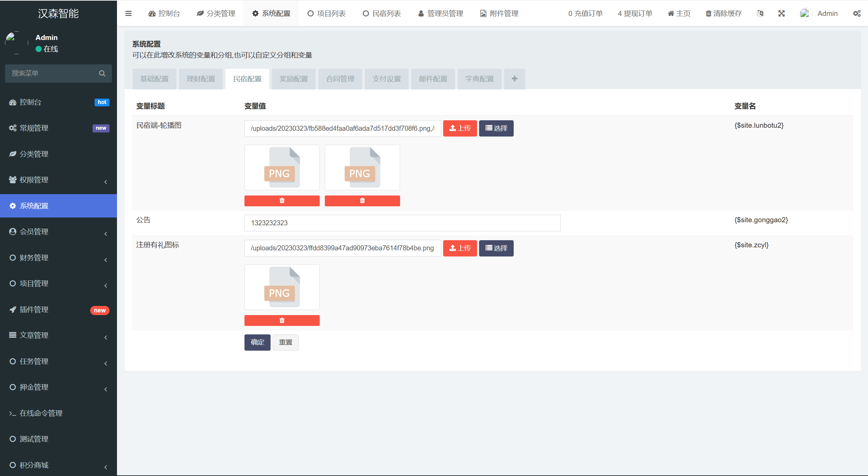868x476 pixels.
Task: Click the 公告 text input field
Action: tap(402, 223)
